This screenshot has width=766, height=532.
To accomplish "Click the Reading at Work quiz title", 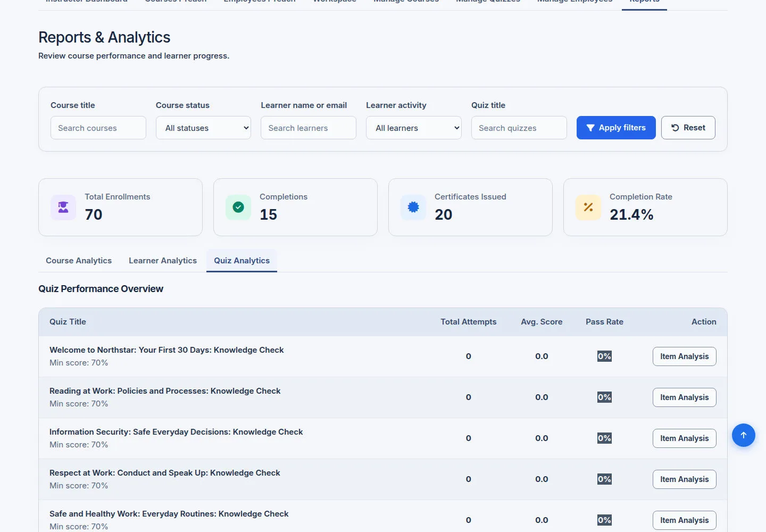I will point(165,391).
